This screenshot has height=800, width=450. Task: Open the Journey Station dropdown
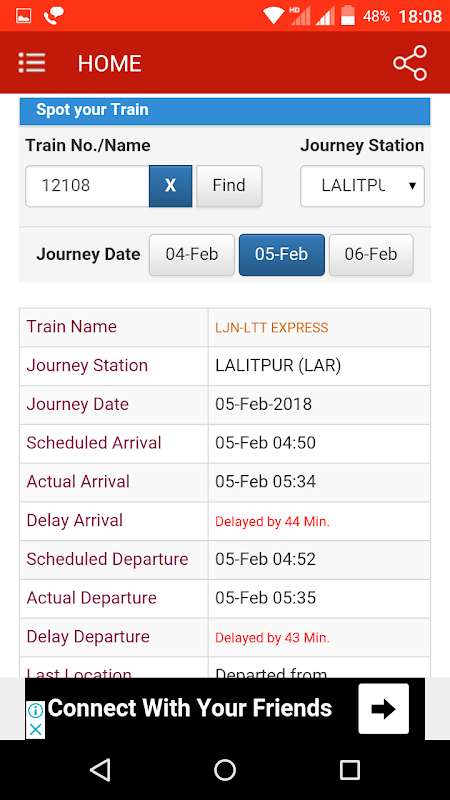[x=362, y=186]
